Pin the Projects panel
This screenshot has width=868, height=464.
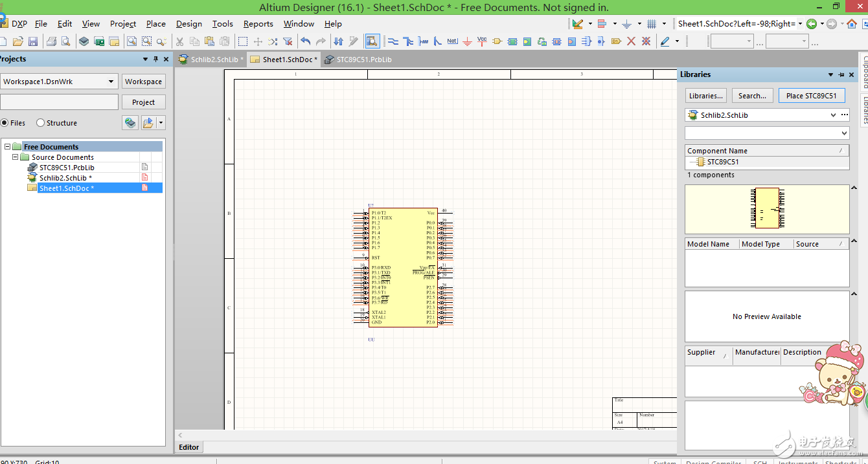tap(155, 59)
